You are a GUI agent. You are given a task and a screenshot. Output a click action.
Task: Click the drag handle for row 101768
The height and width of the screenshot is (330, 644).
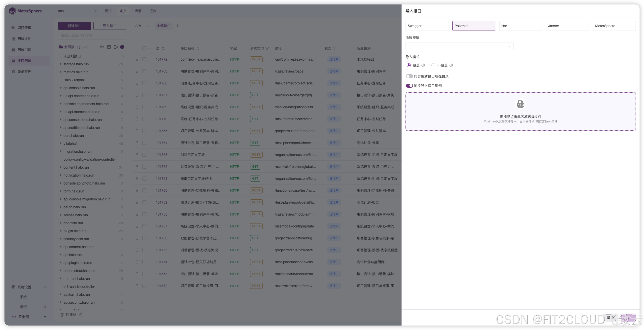[137, 71]
